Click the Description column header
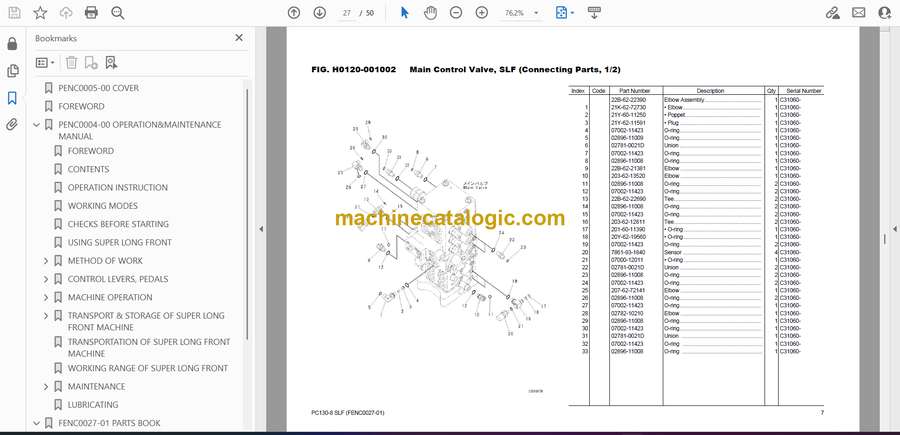900x435 pixels. pos(711,91)
